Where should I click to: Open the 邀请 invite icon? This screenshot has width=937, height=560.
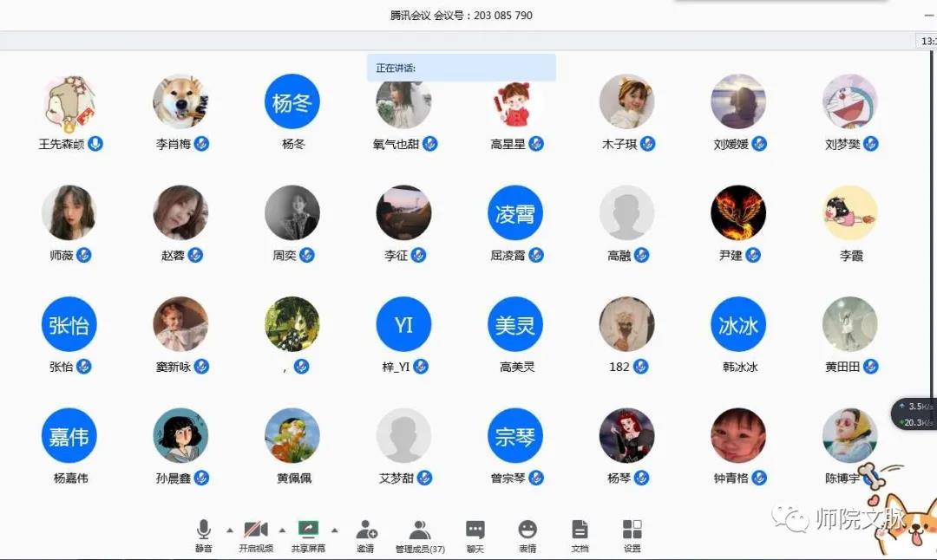(x=366, y=530)
